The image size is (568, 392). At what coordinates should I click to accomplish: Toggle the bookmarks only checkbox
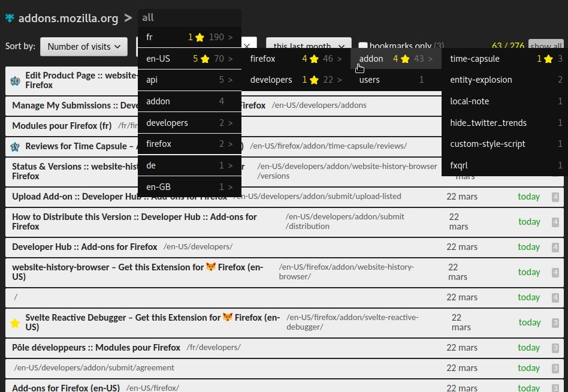363,45
